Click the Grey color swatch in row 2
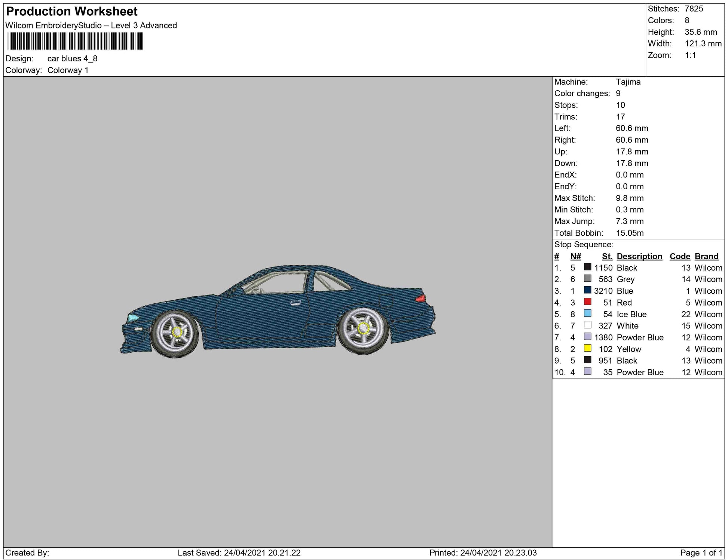The height and width of the screenshot is (560, 728). (587, 279)
